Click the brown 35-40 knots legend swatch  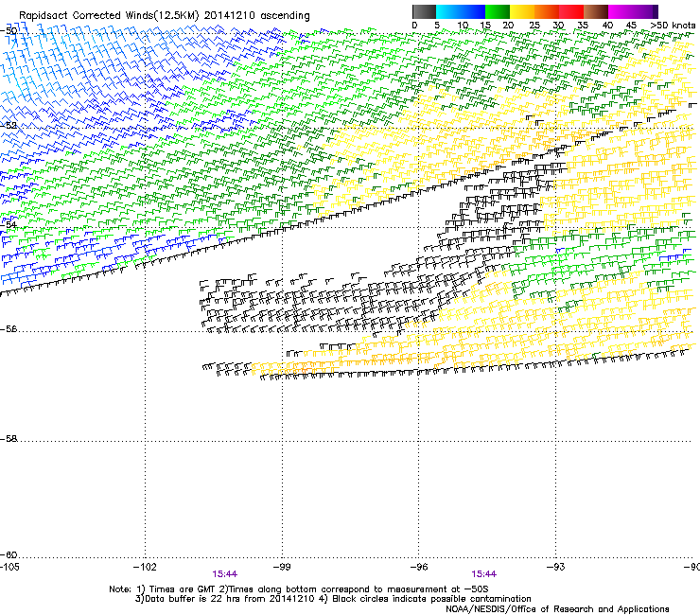596,11
